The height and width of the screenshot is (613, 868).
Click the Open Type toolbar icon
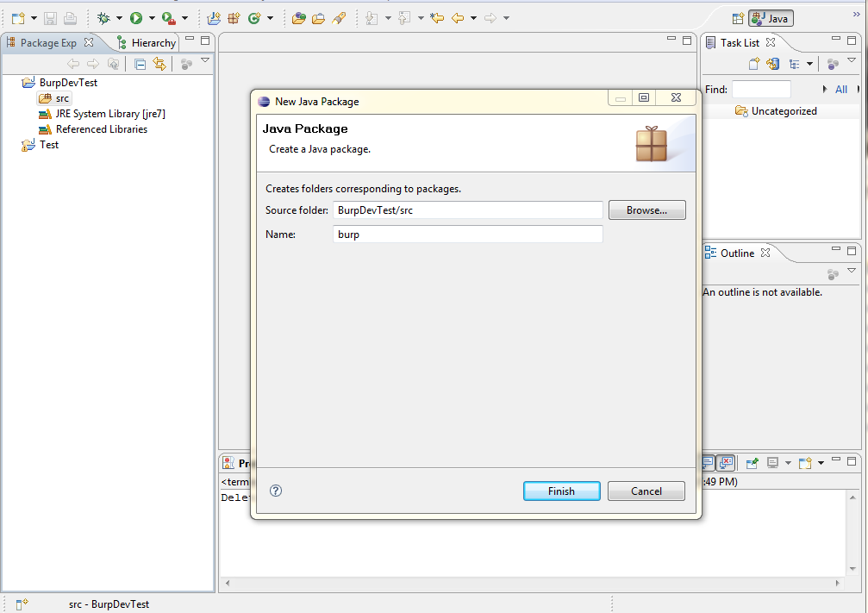click(x=299, y=18)
